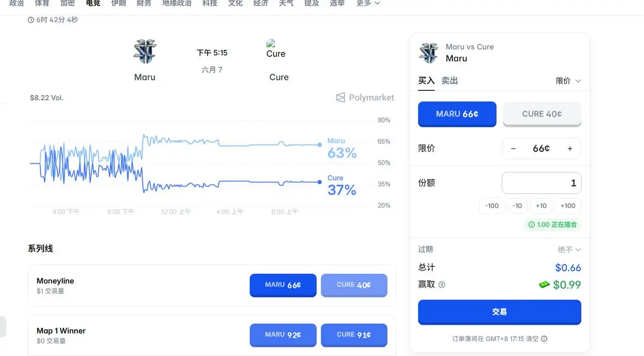
Task: Click the Map 1 Winner market title
Action: [61, 331]
